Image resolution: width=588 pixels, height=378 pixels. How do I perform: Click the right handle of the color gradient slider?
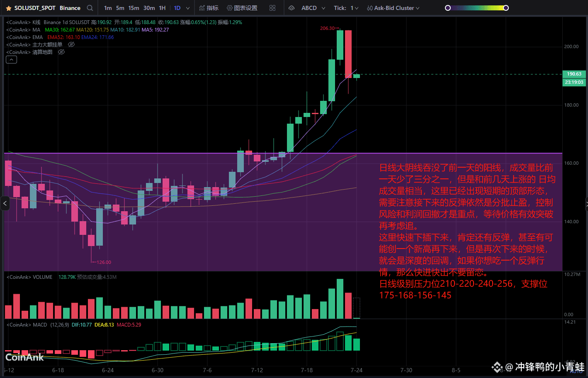[x=506, y=8]
